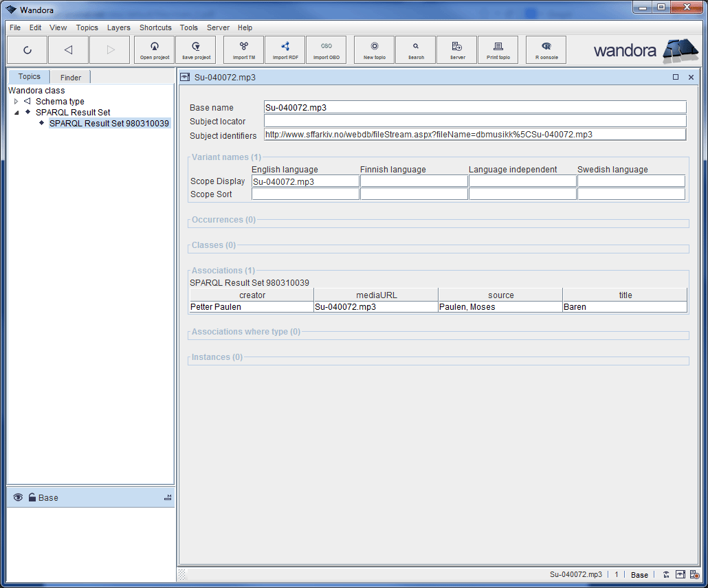Print the topic with Print topic icon
The image size is (708, 588).
498,49
